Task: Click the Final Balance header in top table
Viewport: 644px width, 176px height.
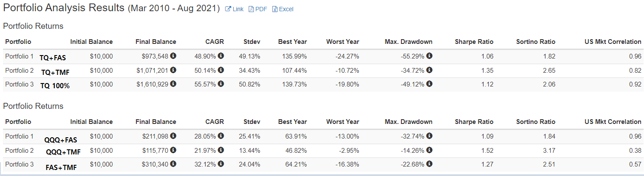Action: pos(156,42)
